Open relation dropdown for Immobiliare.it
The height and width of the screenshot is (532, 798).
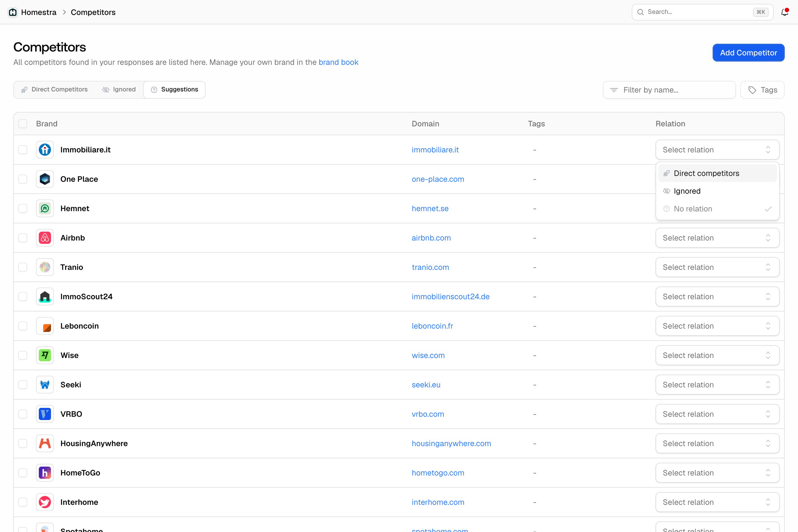[x=717, y=150]
